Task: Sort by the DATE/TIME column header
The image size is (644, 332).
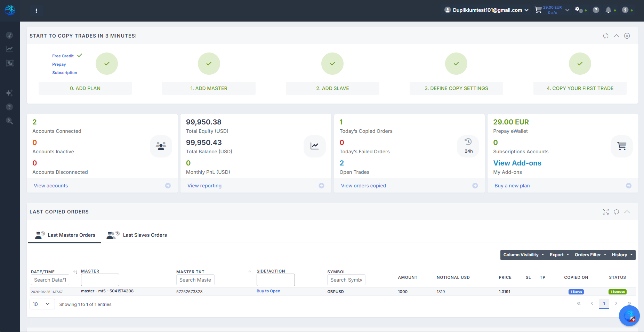Action: (x=43, y=272)
